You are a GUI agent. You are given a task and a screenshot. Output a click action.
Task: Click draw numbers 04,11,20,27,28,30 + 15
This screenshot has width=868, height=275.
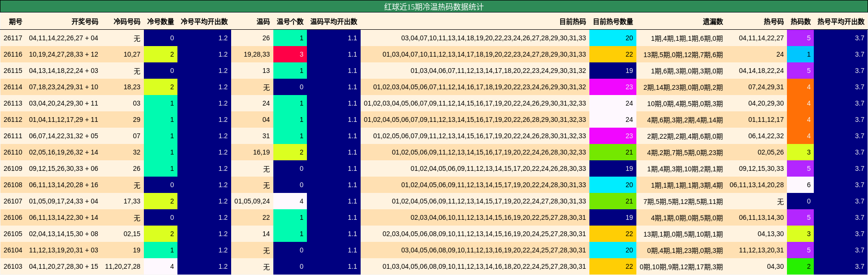64,266
